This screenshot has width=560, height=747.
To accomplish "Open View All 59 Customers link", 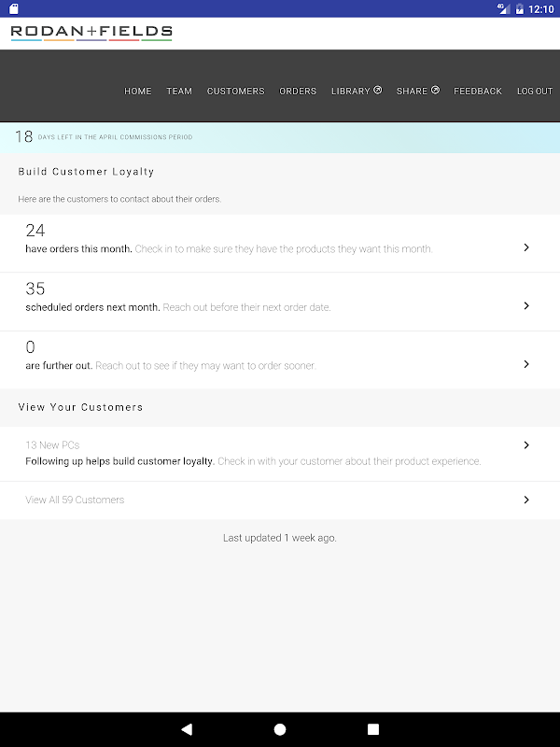I will pos(75,500).
